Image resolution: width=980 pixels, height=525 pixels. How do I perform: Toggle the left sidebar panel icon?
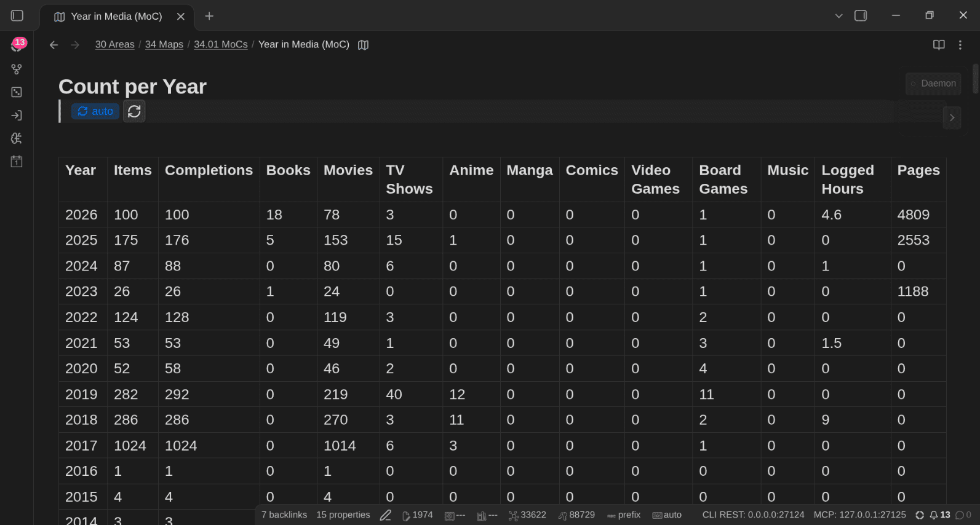click(17, 15)
